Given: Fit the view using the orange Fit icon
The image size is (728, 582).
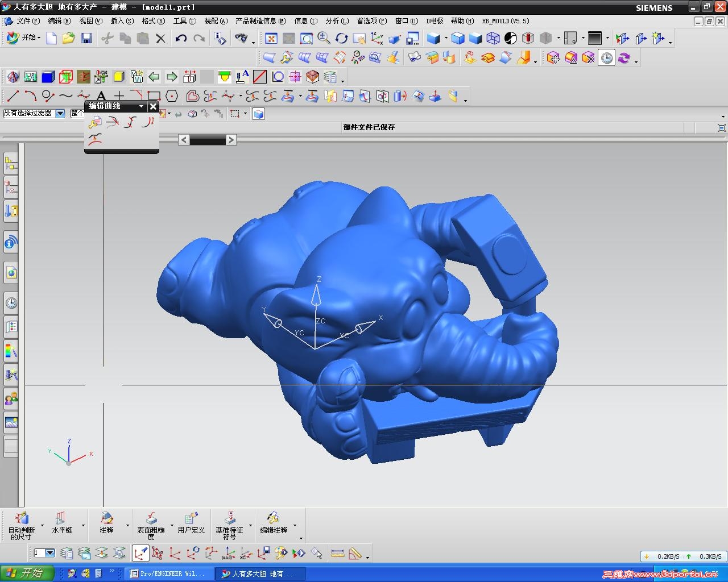Looking at the screenshot, I should 271,38.
